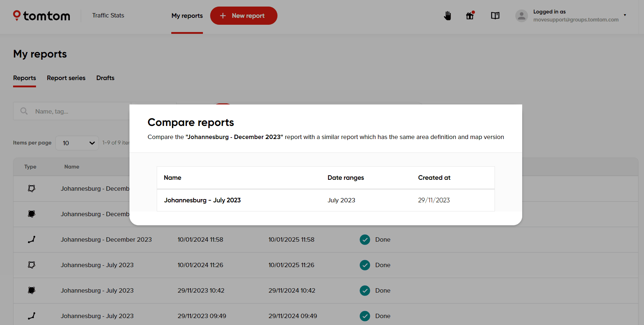Click the user avatar icon
Image resolution: width=644 pixels, height=325 pixels.
(521, 16)
